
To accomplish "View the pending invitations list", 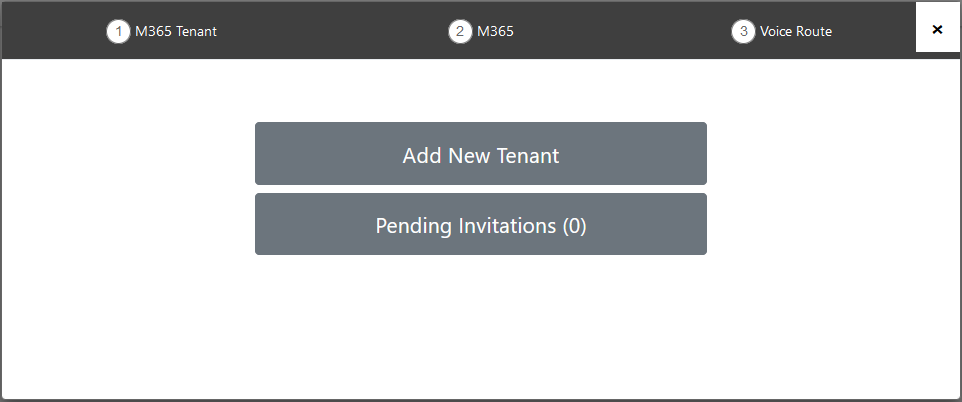I will tap(481, 224).
